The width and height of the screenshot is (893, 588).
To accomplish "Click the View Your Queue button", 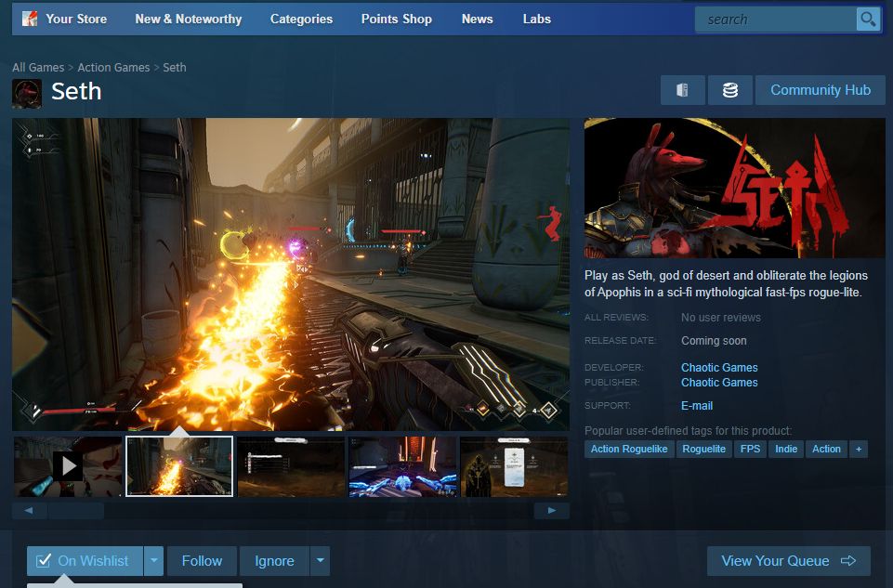I will pos(789,561).
